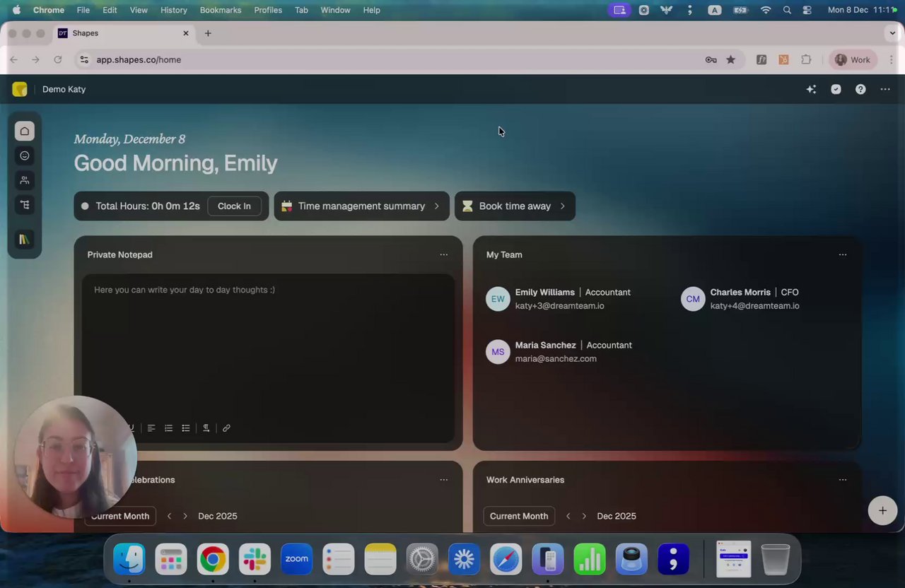This screenshot has height=588, width=905.
Task: Bookmark this page with the star icon
Action: (731, 60)
